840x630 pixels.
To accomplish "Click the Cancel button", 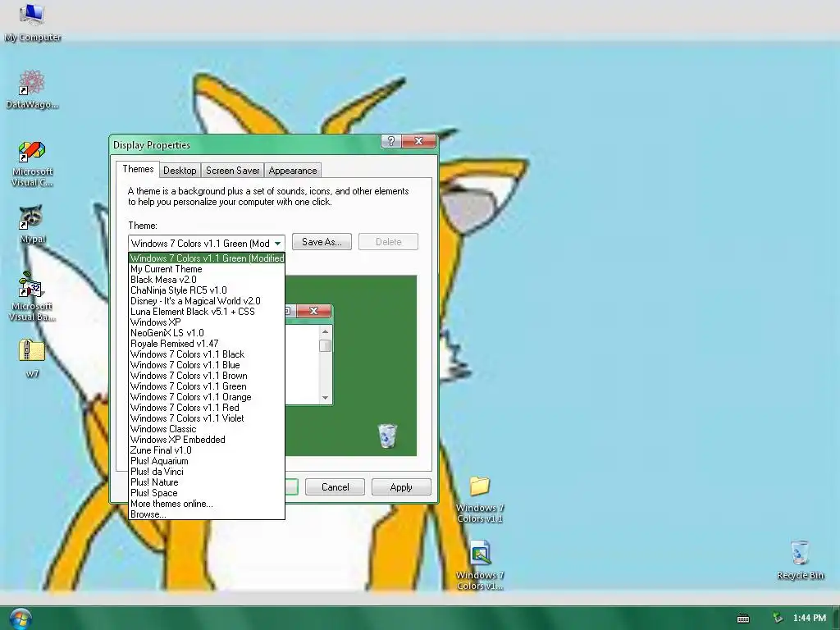I will point(335,487).
